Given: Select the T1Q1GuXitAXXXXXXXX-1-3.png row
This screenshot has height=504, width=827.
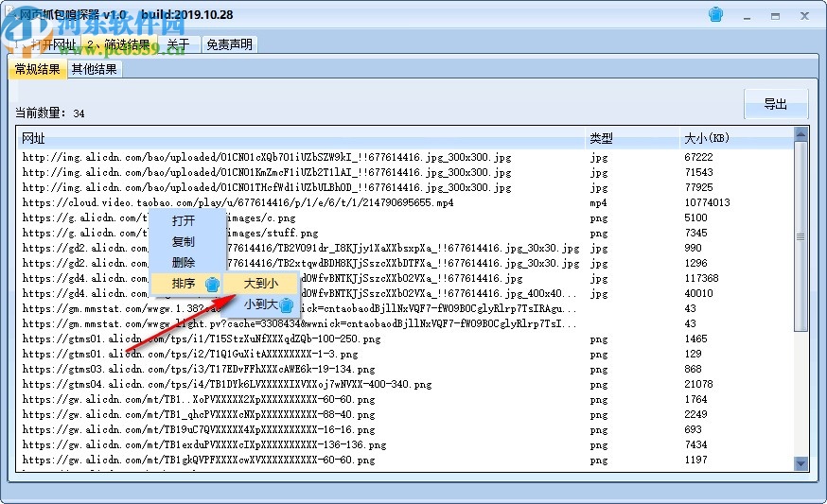Looking at the screenshot, I should pos(405,354).
